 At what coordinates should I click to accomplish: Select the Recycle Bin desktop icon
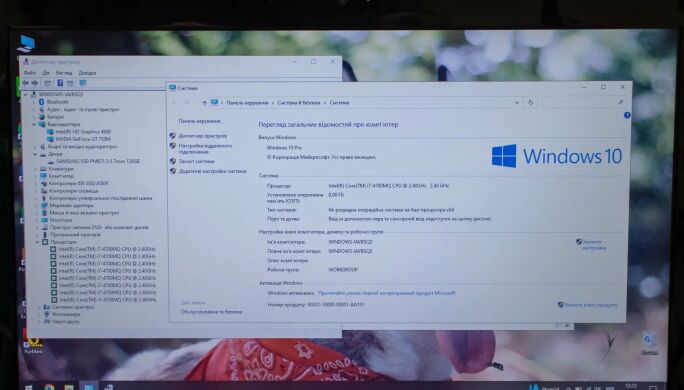[649, 342]
